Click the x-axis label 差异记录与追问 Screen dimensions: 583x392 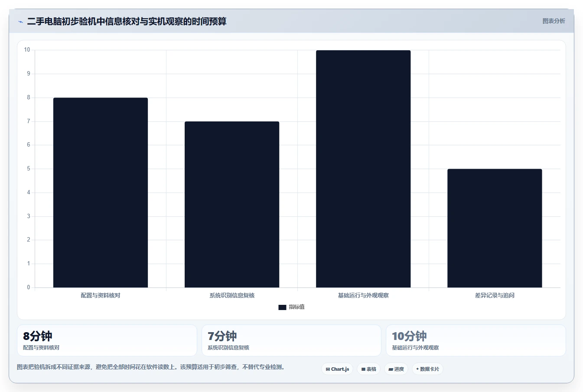pos(495,295)
